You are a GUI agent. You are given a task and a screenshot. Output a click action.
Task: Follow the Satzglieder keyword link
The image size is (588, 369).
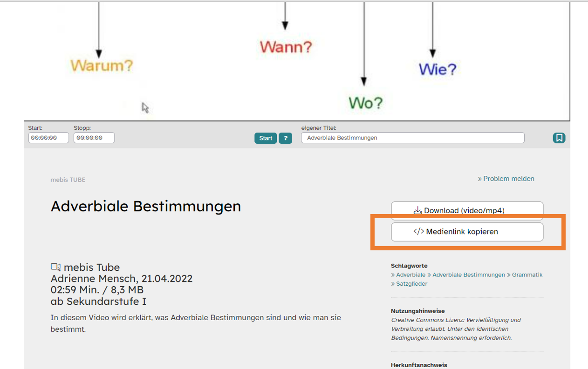coord(411,284)
